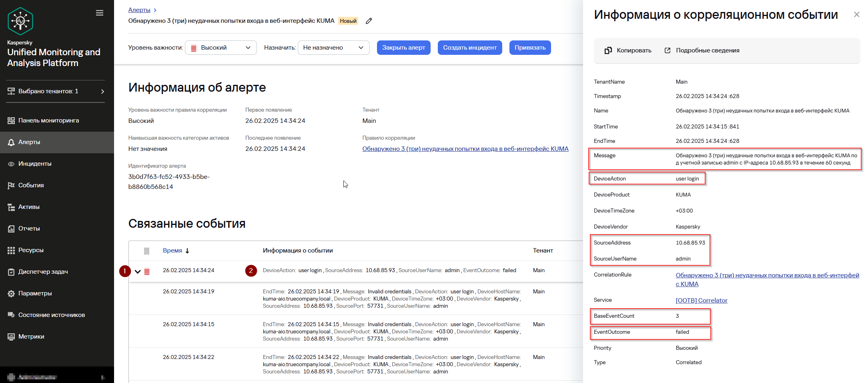The width and height of the screenshot is (868, 383).
Task: Sort events by the Время arrow
Action: 187,251
